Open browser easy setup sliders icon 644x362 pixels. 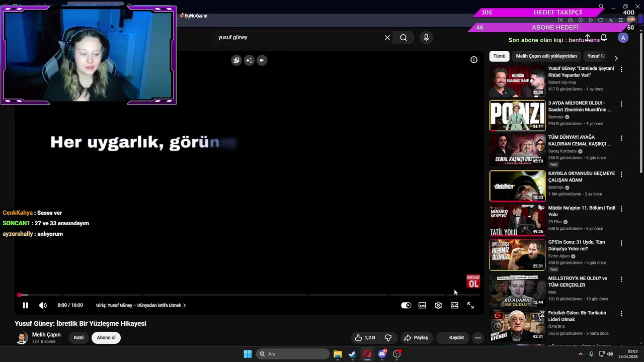pos(621,20)
